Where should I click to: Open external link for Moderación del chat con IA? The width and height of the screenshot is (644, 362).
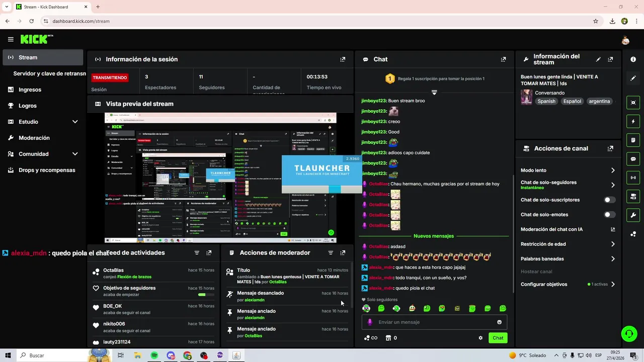pyautogui.click(x=613, y=229)
